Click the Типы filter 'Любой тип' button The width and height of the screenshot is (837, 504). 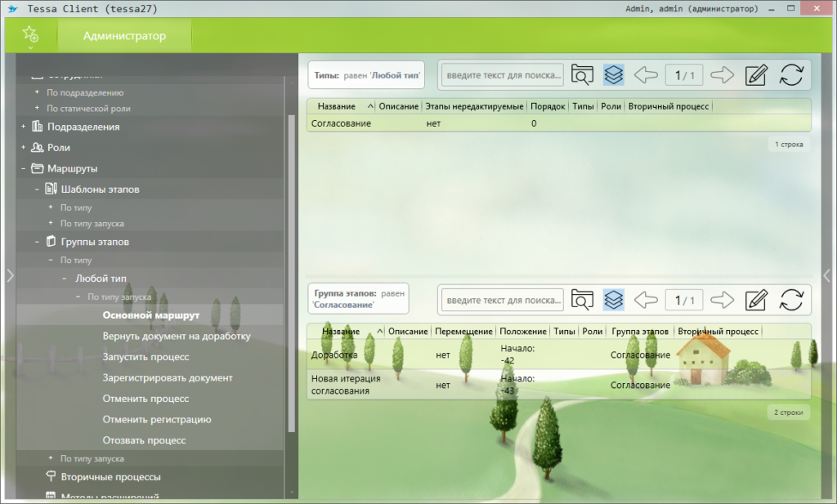[366, 75]
